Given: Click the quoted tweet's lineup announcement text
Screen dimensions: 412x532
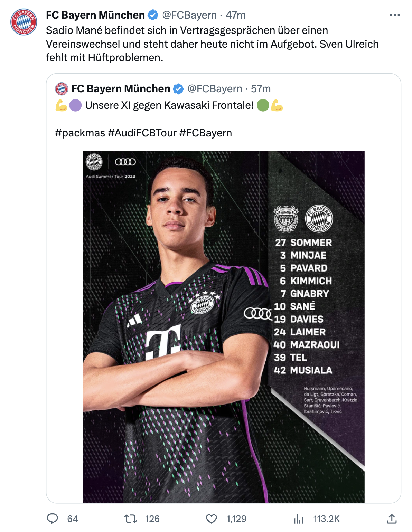Looking at the screenshot, I should 169,105.
